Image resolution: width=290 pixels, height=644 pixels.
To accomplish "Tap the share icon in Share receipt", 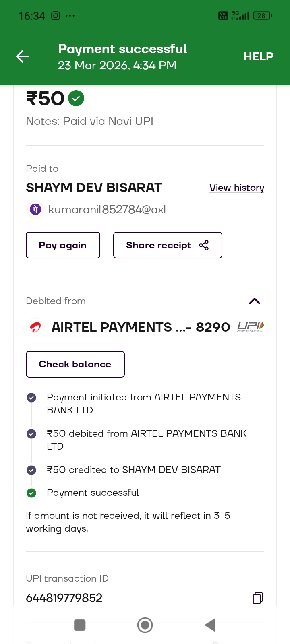I will [204, 245].
